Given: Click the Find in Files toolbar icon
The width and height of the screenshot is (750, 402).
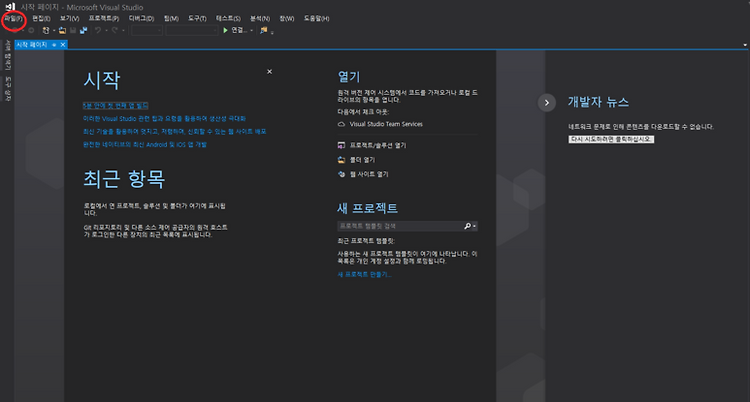Looking at the screenshot, I should coord(263,30).
